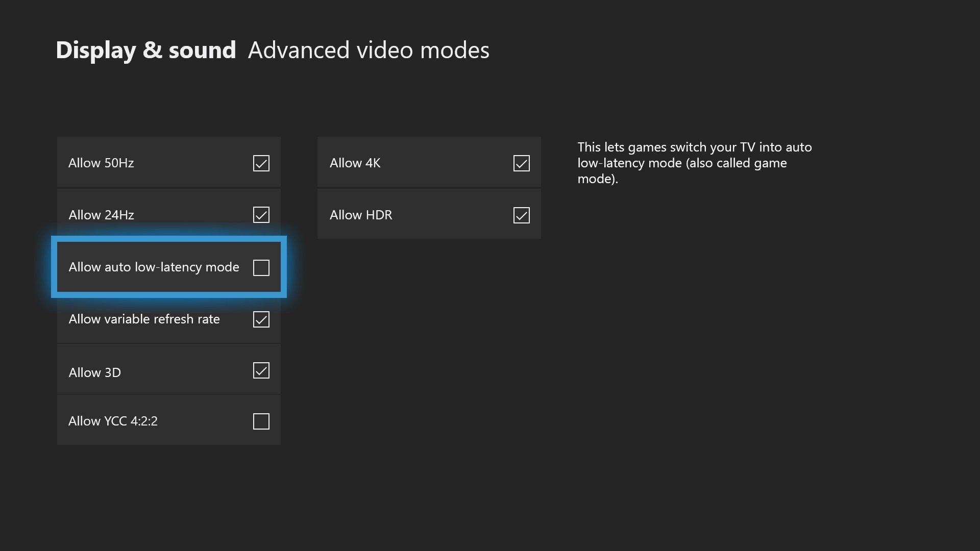Disable Allow variable refresh rate option
Image resolution: width=980 pixels, height=551 pixels.
[261, 318]
